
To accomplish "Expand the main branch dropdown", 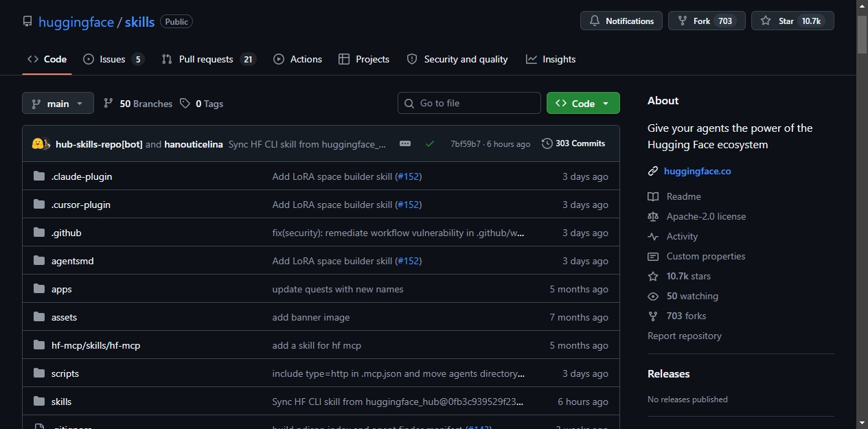I will pos(58,104).
